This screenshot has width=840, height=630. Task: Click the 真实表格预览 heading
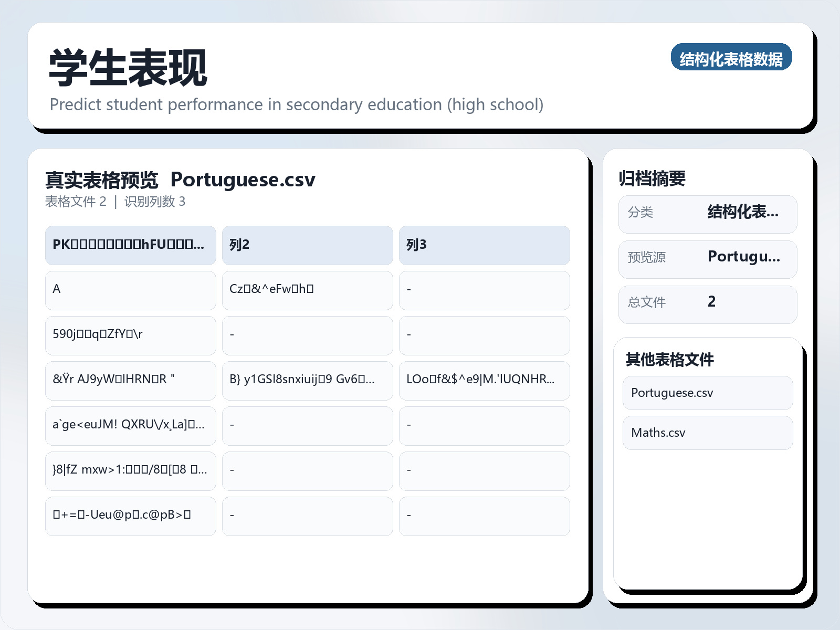pos(102,180)
